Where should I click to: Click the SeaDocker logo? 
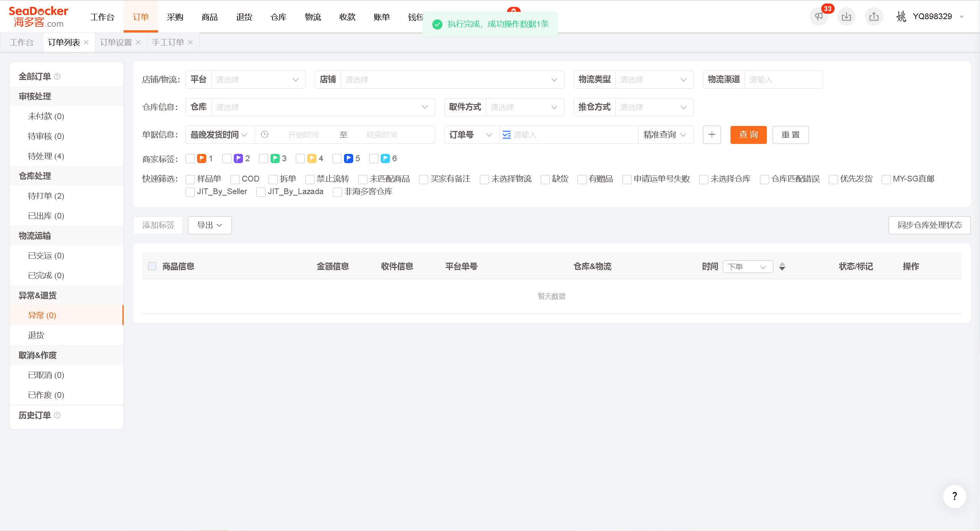38,17
